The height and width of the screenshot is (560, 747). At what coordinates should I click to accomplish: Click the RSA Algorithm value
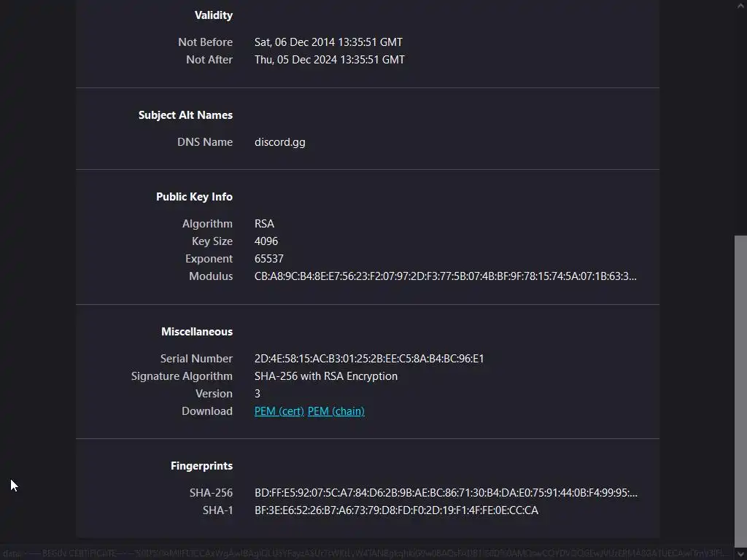264,224
